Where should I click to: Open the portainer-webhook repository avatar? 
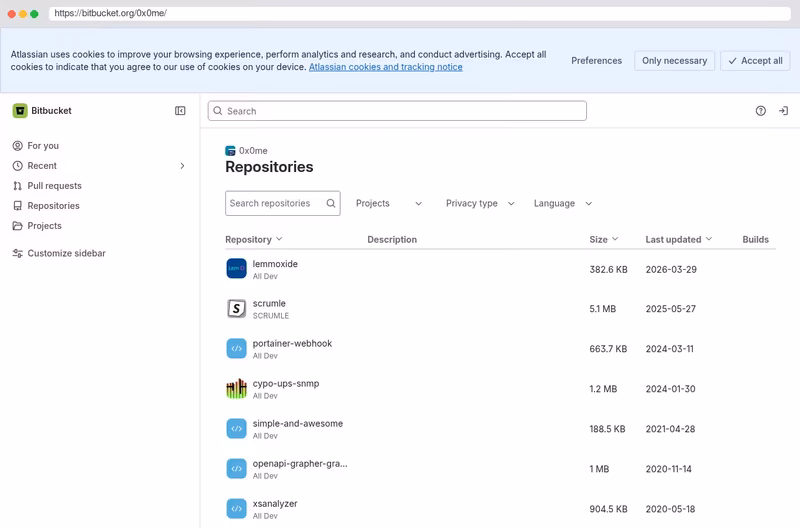tap(236, 348)
